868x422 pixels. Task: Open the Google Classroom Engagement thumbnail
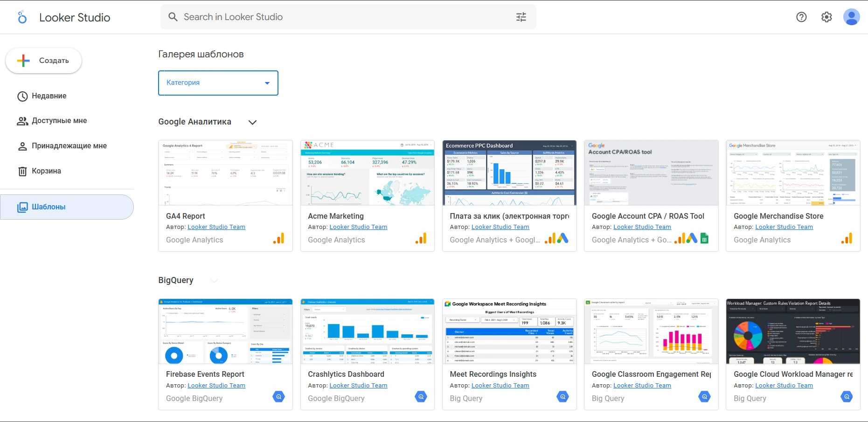tap(651, 332)
